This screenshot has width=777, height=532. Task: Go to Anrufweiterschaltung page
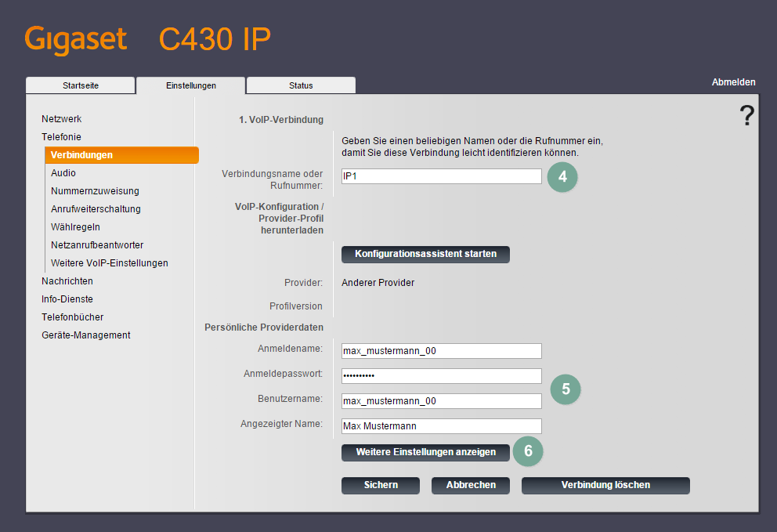coord(96,209)
